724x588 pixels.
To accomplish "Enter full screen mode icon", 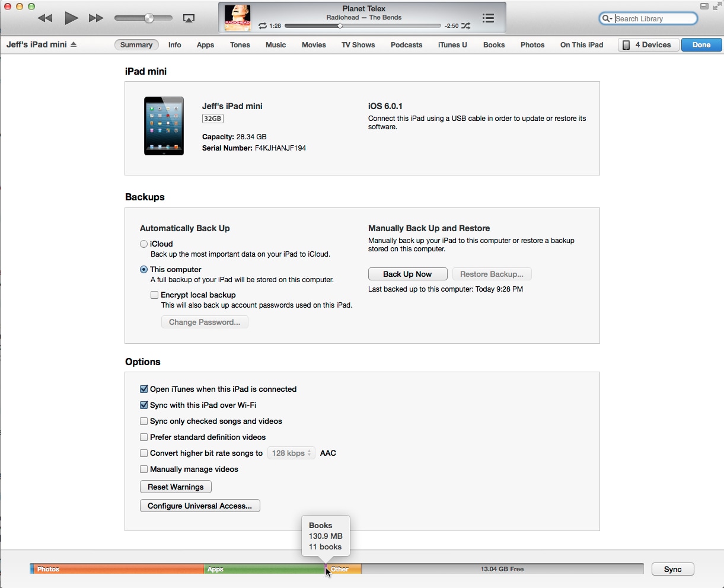I will (x=717, y=7).
